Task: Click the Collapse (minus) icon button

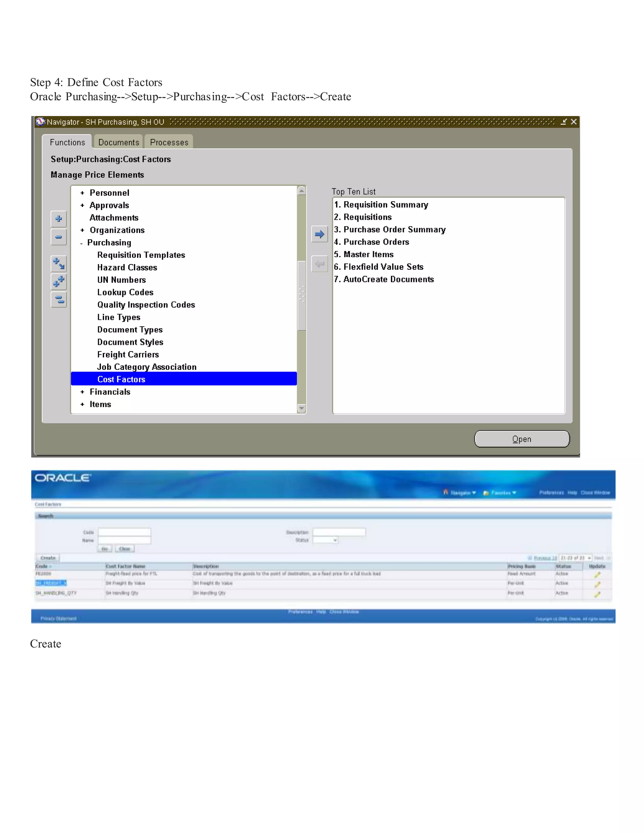Action: pos(59,237)
